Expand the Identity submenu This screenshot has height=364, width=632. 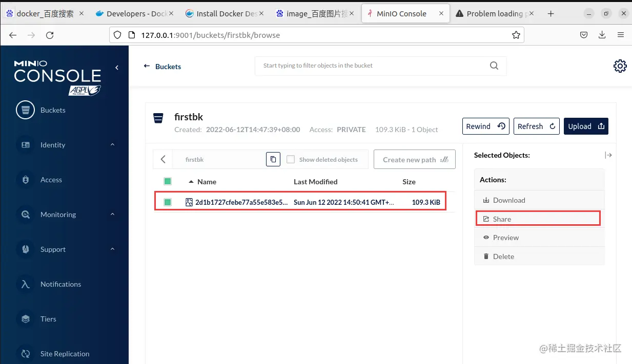113,145
